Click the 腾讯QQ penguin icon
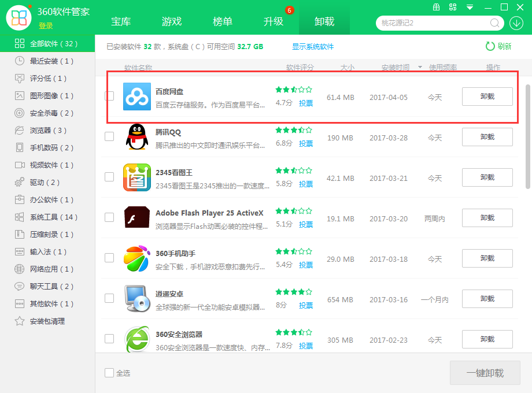 [137, 137]
